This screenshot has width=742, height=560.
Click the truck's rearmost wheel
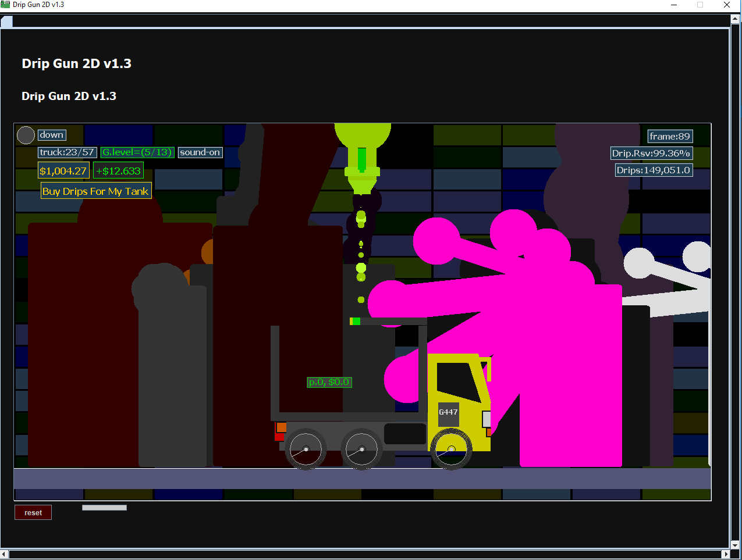coord(306,449)
